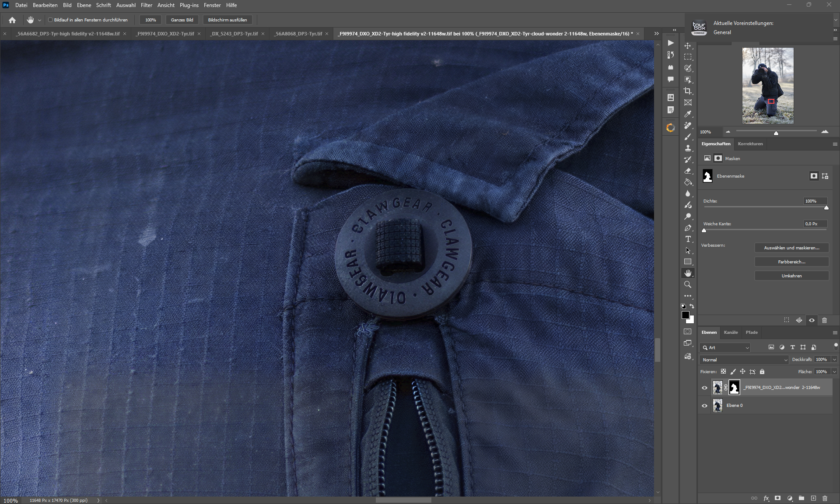Select the Eraser tool
The height and width of the screenshot is (504, 840).
[x=688, y=171]
